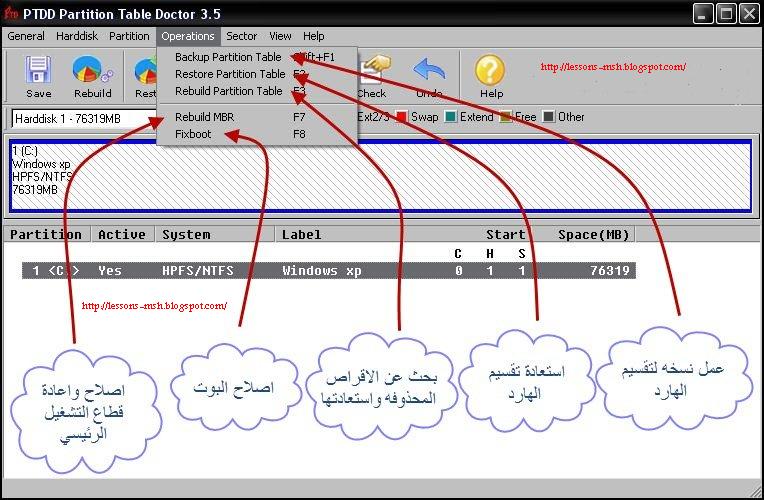Select the C: partition block in disk map
764x500 pixels.
click(381, 175)
